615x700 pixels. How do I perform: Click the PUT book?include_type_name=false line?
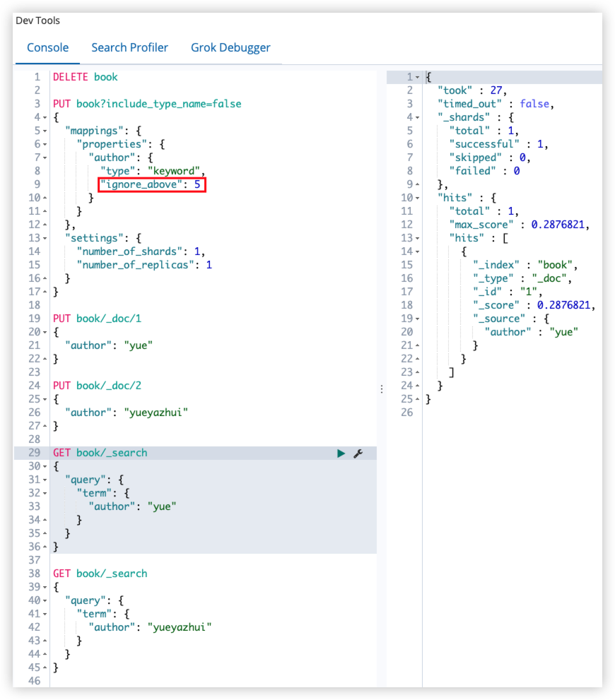(147, 104)
